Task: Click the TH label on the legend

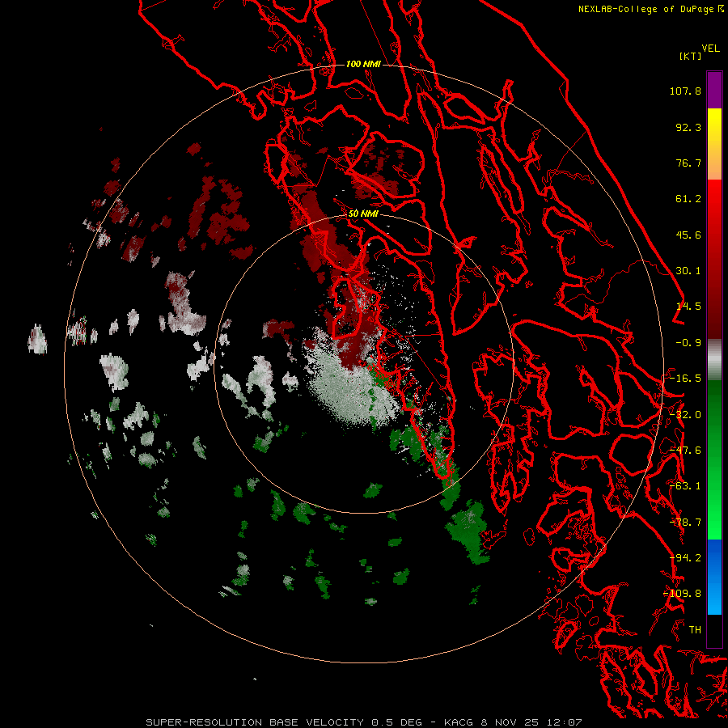Action: click(695, 630)
